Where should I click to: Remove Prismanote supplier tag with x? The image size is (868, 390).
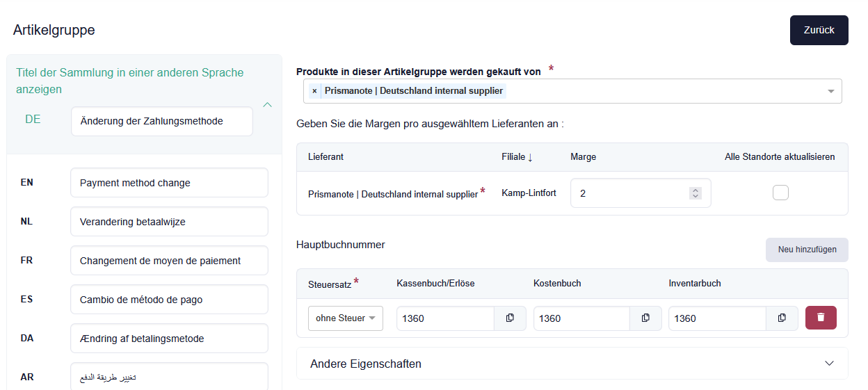(x=314, y=91)
